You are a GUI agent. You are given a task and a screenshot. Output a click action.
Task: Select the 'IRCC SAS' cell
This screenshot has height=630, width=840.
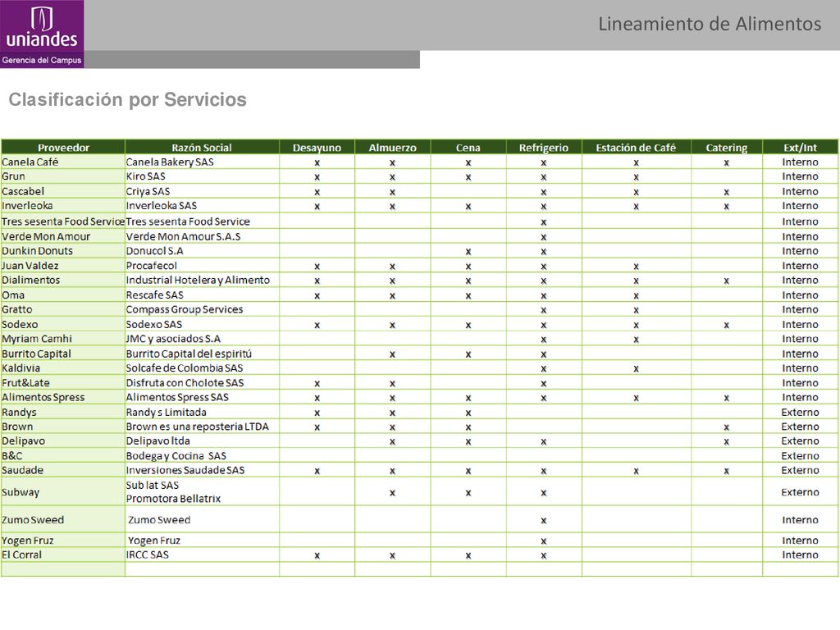point(202,555)
